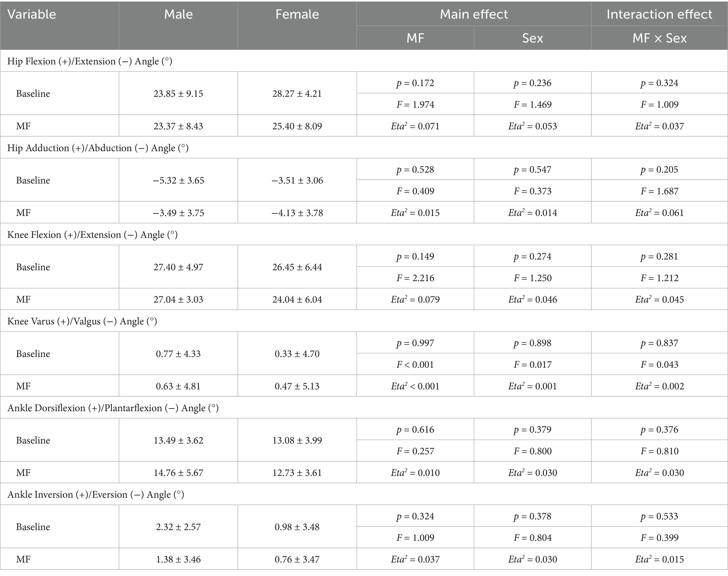Select the "F = 1.687" interaction cell
This screenshot has height=576, width=728.
point(659,191)
